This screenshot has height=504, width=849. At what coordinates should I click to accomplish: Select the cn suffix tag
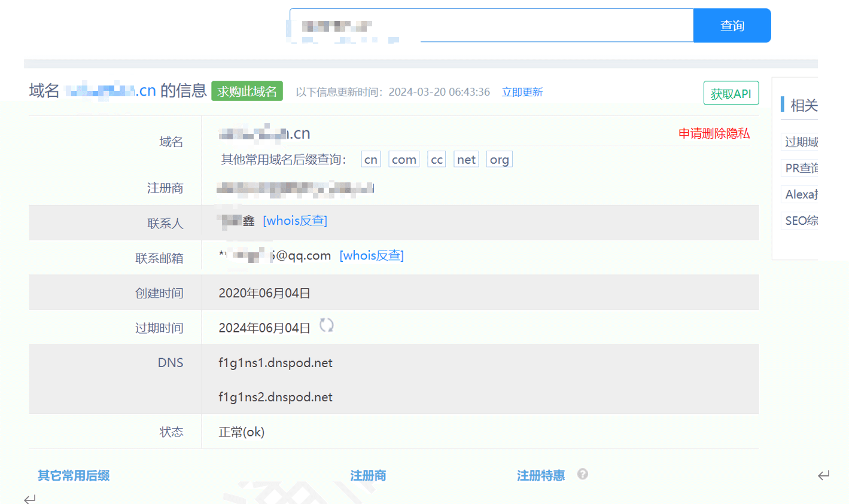[370, 158]
